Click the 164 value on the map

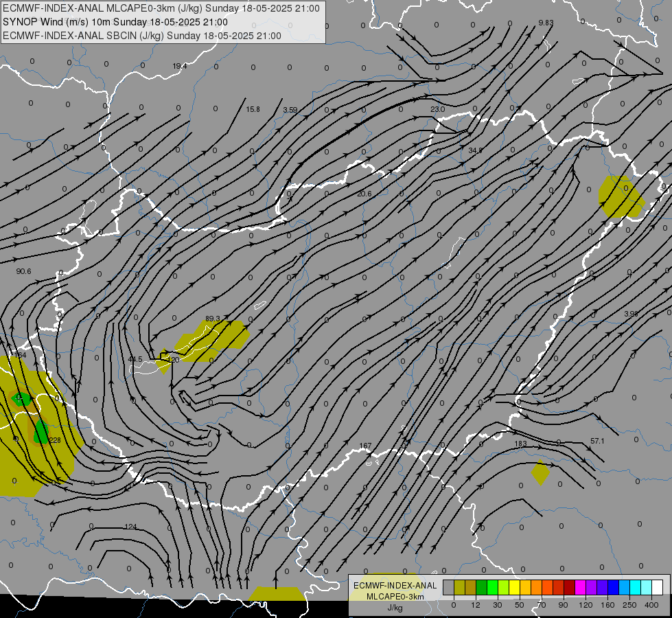click(20, 355)
